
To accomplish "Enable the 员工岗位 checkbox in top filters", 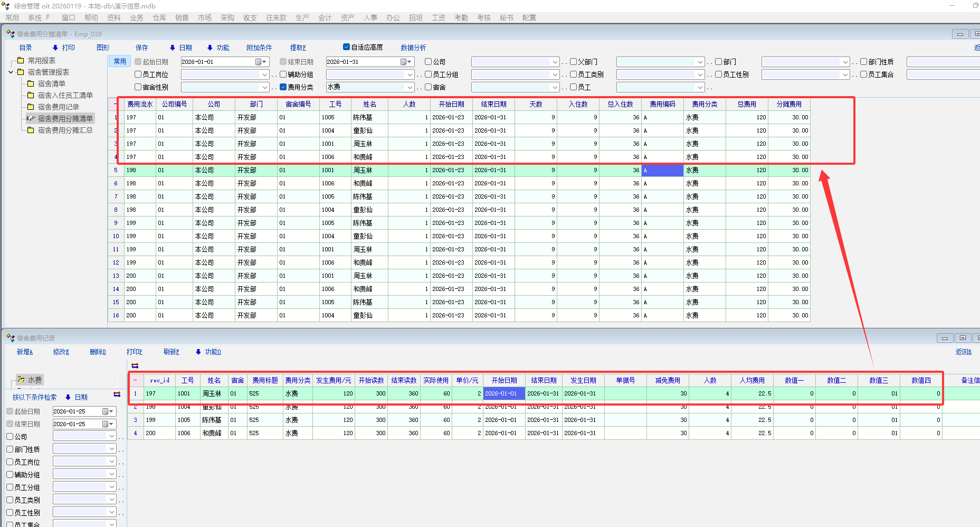I will (x=138, y=74).
